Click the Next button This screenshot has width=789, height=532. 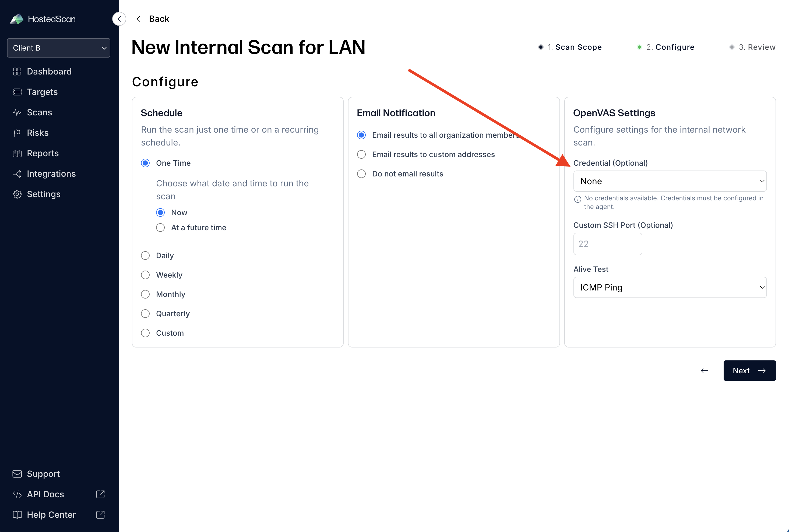click(749, 371)
